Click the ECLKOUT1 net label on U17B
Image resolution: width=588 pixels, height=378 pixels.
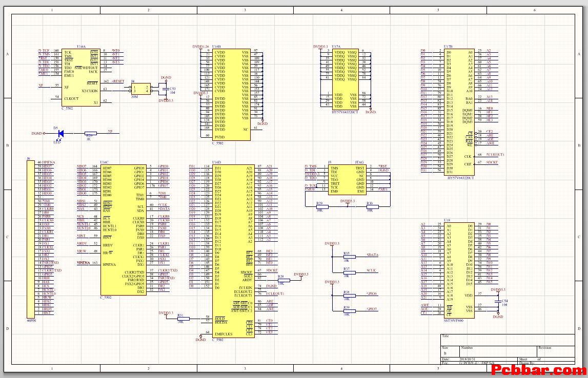tap(495, 155)
